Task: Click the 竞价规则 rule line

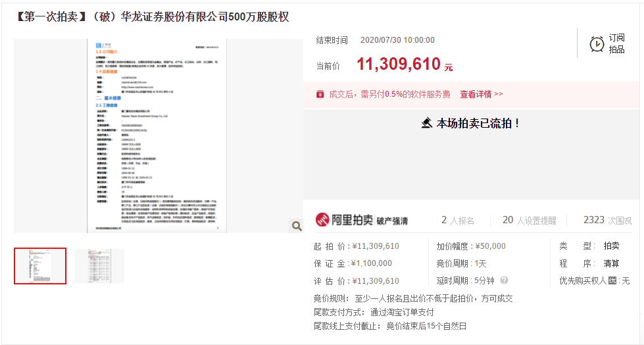Action: point(412,298)
